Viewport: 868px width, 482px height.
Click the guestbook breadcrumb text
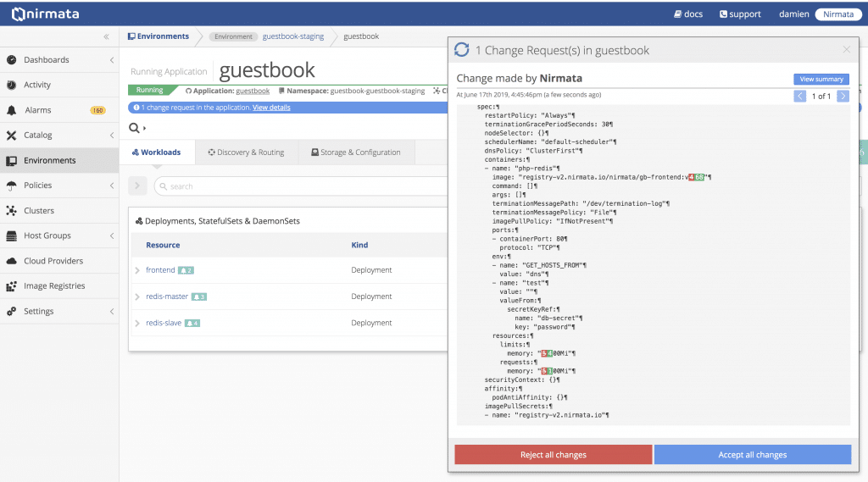[x=361, y=36]
